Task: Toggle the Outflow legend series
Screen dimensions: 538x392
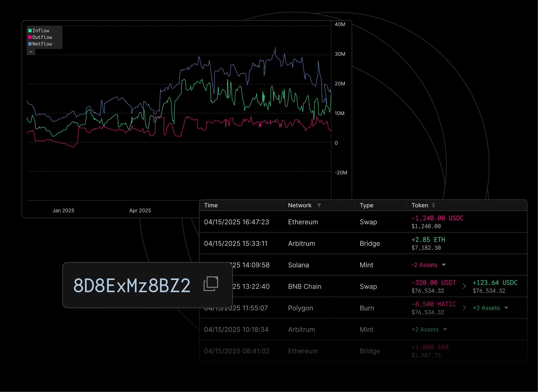Action: click(x=40, y=37)
